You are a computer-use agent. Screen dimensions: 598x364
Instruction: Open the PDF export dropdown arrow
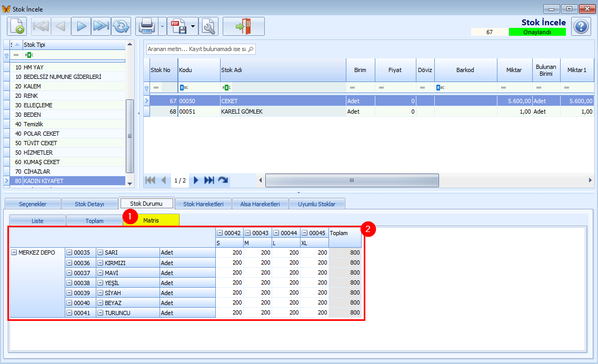pyautogui.click(x=194, y=26)
